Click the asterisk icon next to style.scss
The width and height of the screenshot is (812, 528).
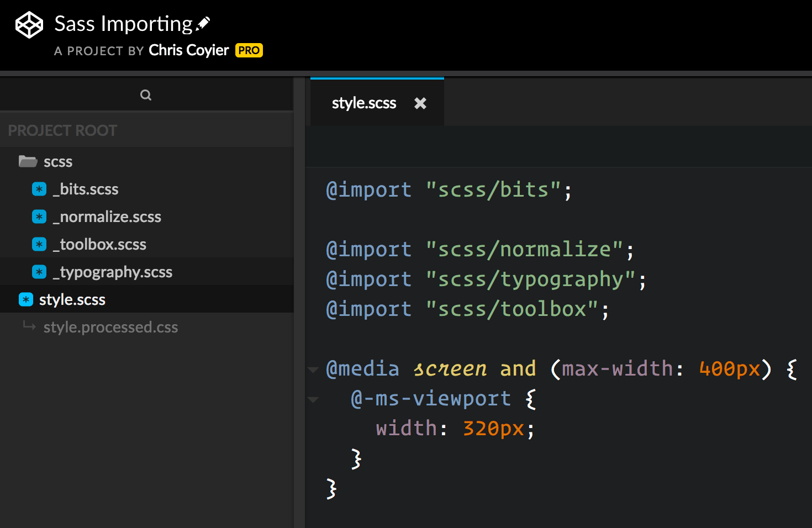(25, 299)
